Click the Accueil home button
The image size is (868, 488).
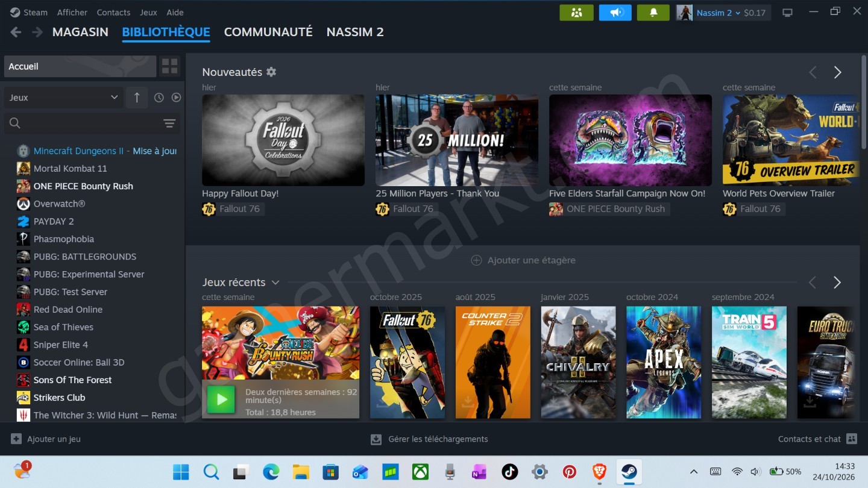pyautogui.click(x=80, y=66)
